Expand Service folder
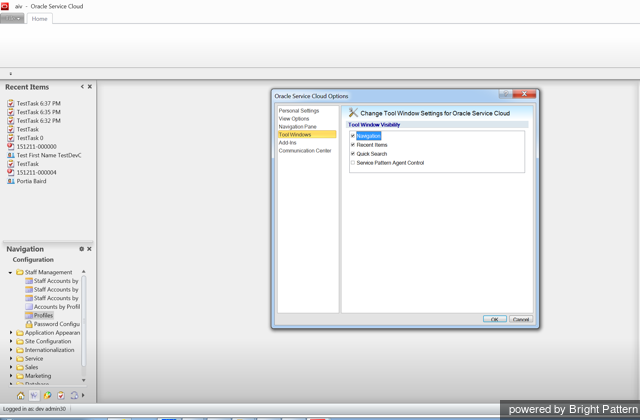Image resolution: width=640 pixels, height=420 pixels. 11,358
